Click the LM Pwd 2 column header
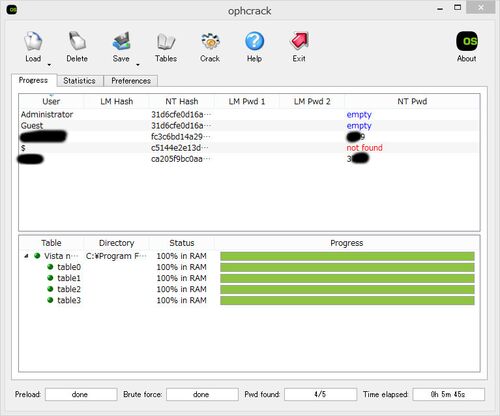This screenshot has height=416, width=500. 312,101
